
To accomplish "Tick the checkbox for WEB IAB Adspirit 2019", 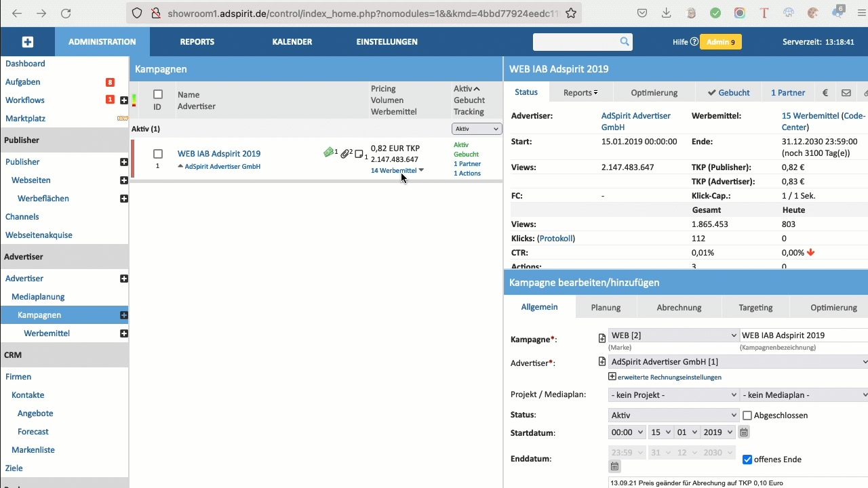I will [158, 154].
